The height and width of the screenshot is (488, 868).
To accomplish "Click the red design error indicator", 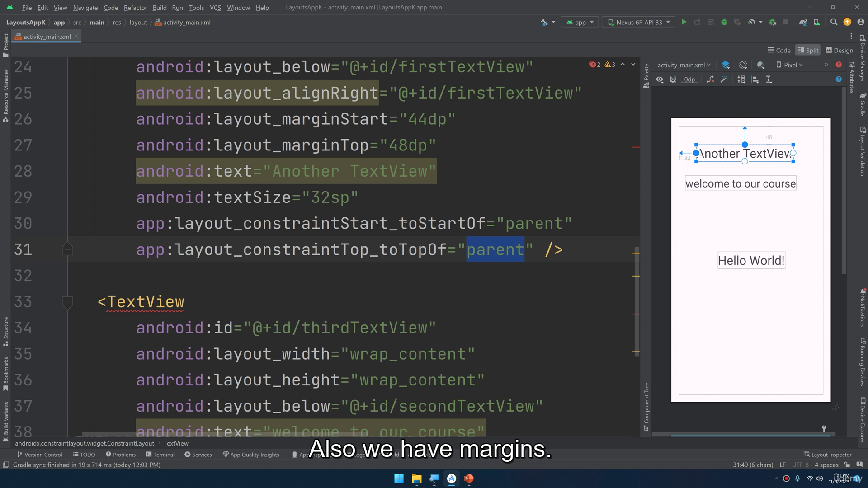I will [x=839, y=65].
